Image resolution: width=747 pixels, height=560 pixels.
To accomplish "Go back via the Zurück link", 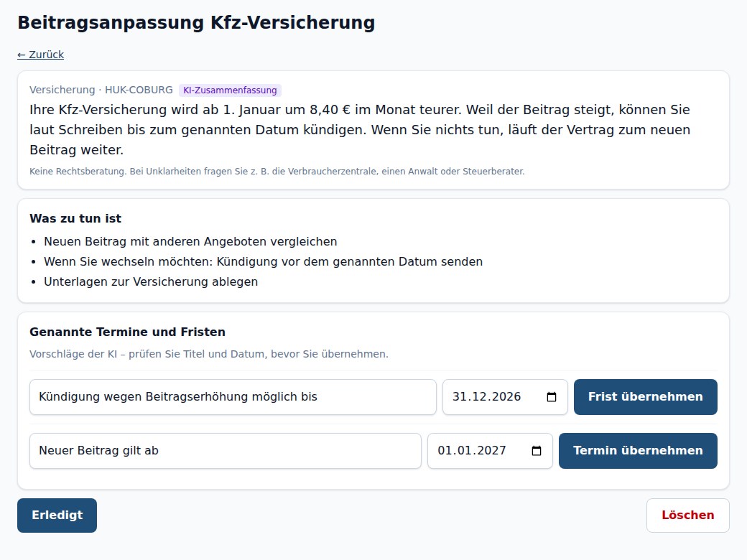I will [x=40, y=55].
